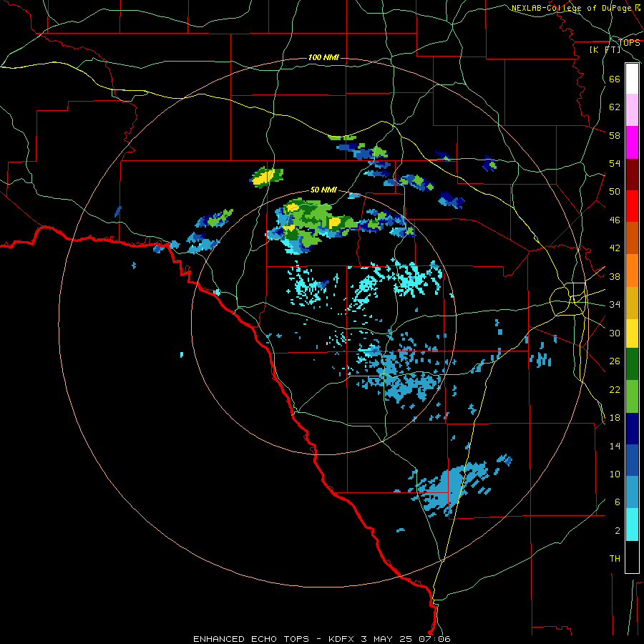Image resolution: width=644 pixels, height=644 pixels.
Task: Click the light pink legend swatch
Action: tap(632, 110)
